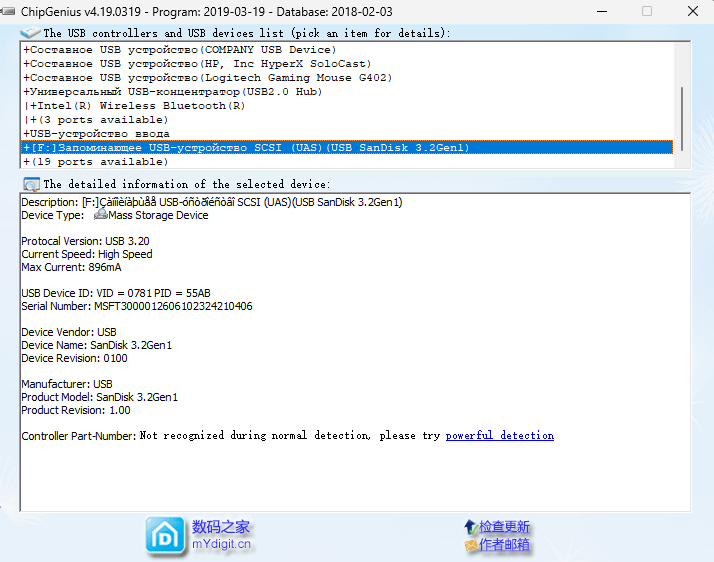Click the Current Speed High Speed line
714x562 pixels.
pyautogui.click(x=87, y=254)
